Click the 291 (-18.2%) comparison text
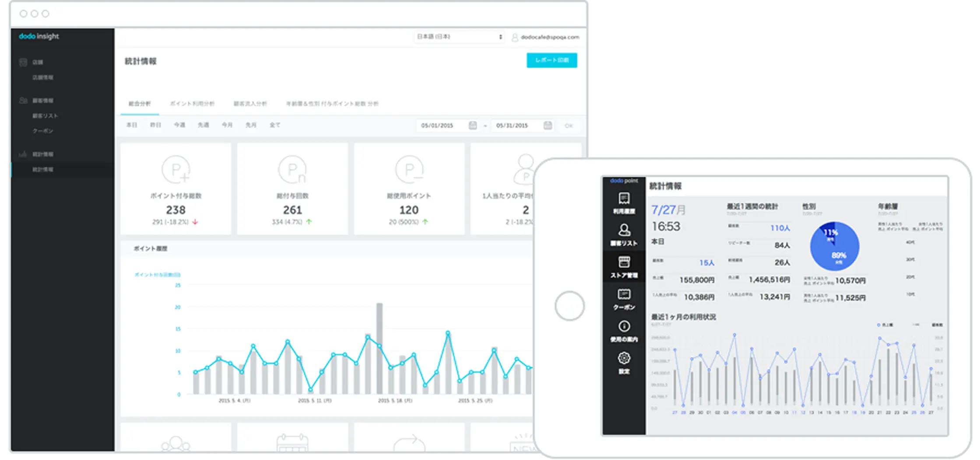 170,222
